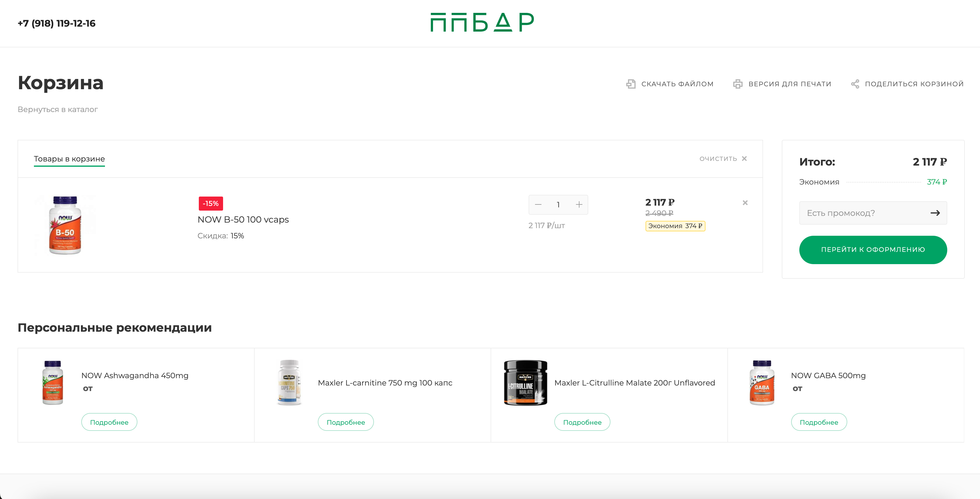The width and height of the screenshot is (980, 499).
Task: Open the Maxler L-Citrulline Malate product image
Action: pos(525,383)
